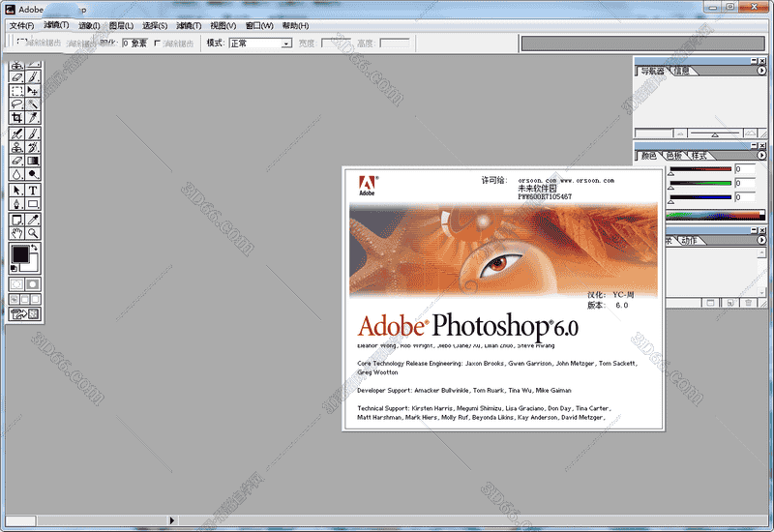This screenshot has width=774, height=532.
Task: Click the trash icon in Actions palette
Action: (x=748, y=303)
